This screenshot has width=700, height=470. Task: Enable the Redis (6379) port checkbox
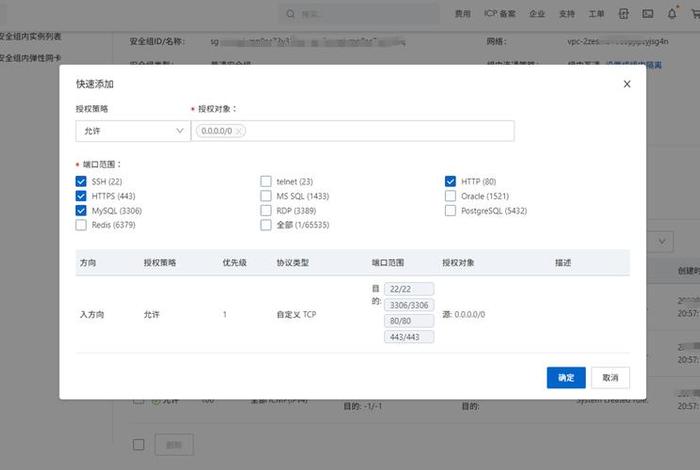coord(81,225)
